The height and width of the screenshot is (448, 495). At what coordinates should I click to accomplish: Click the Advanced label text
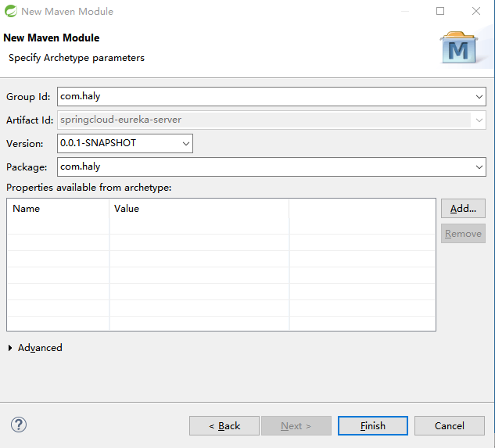pyautogui.click(x=40, y=348)
